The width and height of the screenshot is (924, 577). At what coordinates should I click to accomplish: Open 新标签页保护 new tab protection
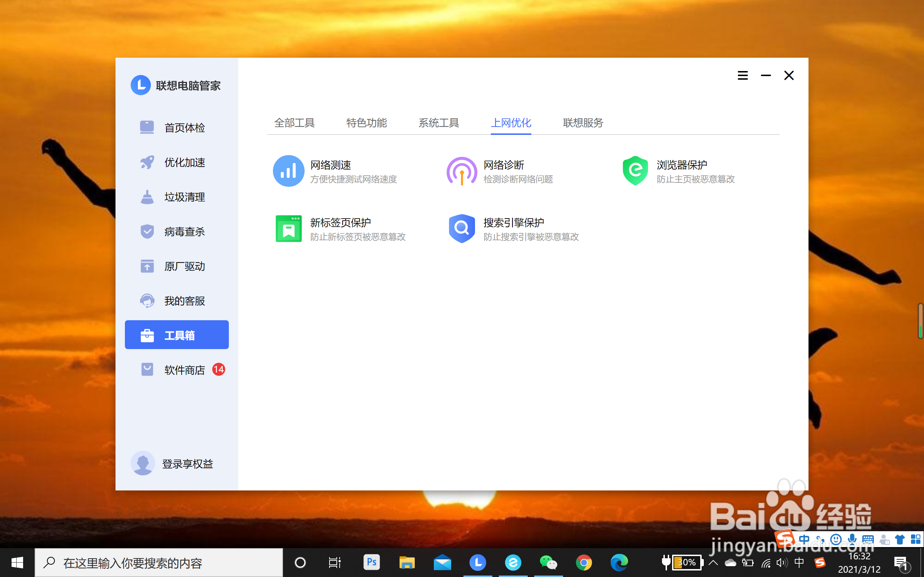340,229
